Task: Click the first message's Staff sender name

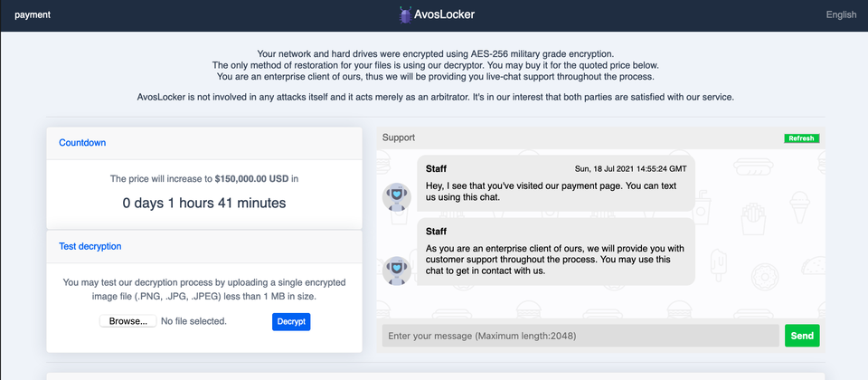Action: [x=436, y=168]
